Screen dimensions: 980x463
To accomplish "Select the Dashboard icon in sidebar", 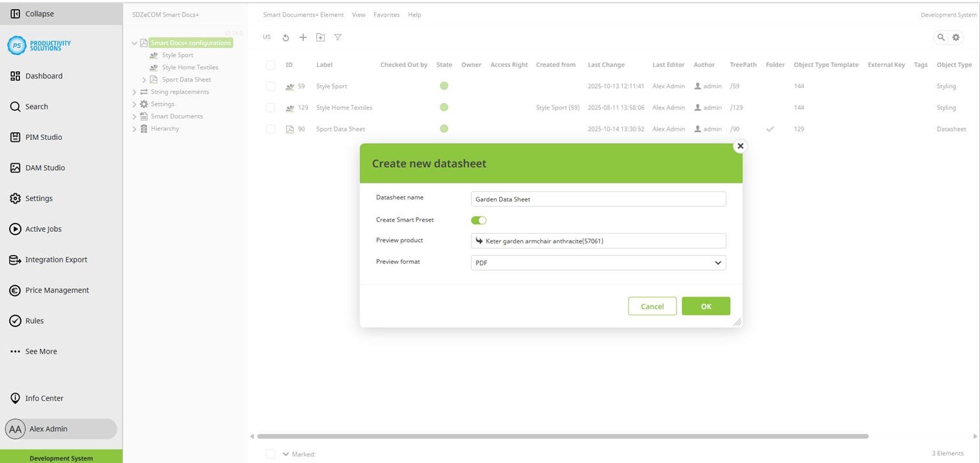I will 18,76.
